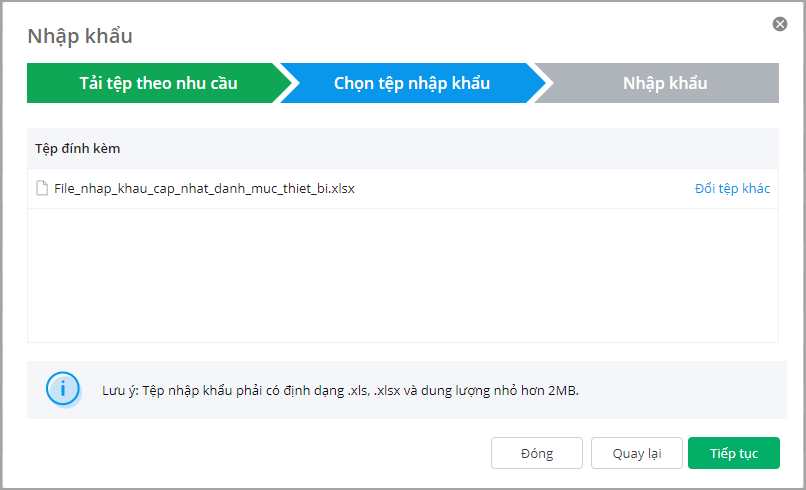Image resolution: width=806 pixels, height=490 pixels.
Task: Click the Lưu ý note text
Action: point(340,390)
